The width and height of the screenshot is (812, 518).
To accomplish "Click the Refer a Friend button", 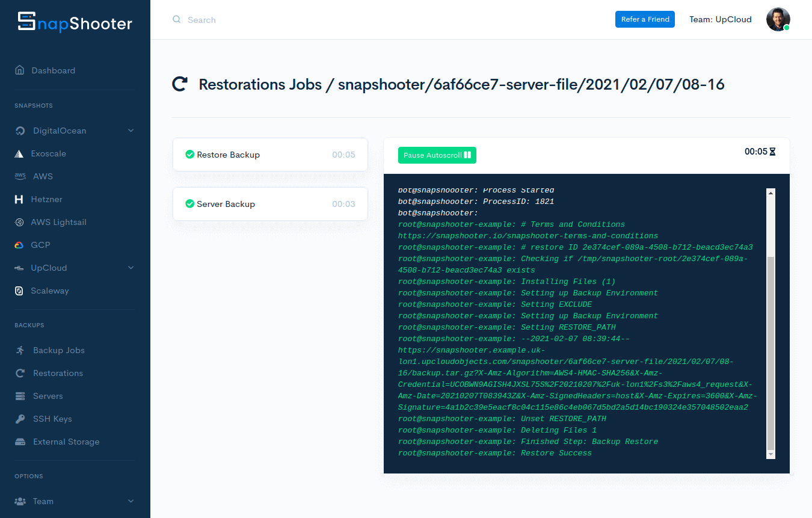I will click(645, 19).
